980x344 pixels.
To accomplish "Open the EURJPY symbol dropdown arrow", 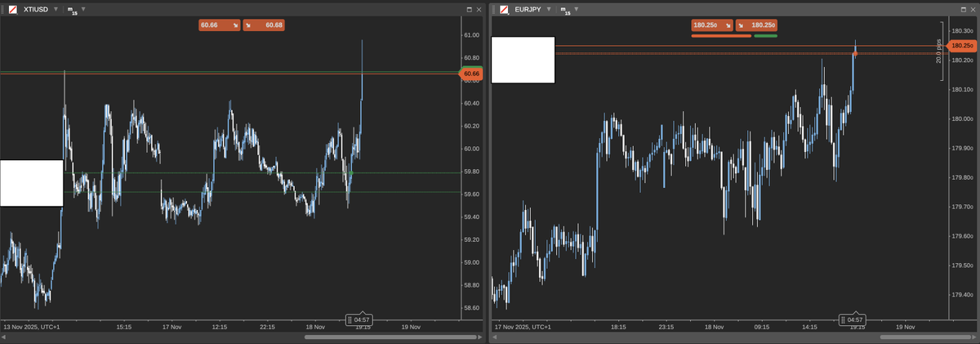I will point(548,9).
